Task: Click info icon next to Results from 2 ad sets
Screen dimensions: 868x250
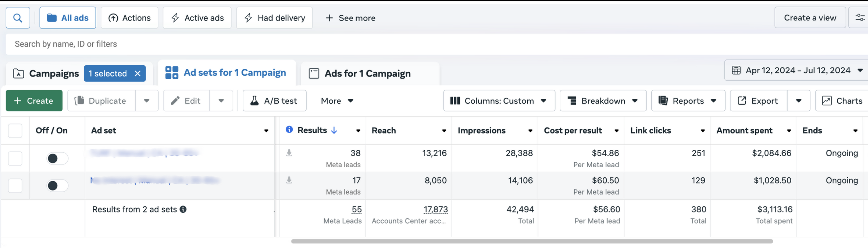Action: click(183, 209)
